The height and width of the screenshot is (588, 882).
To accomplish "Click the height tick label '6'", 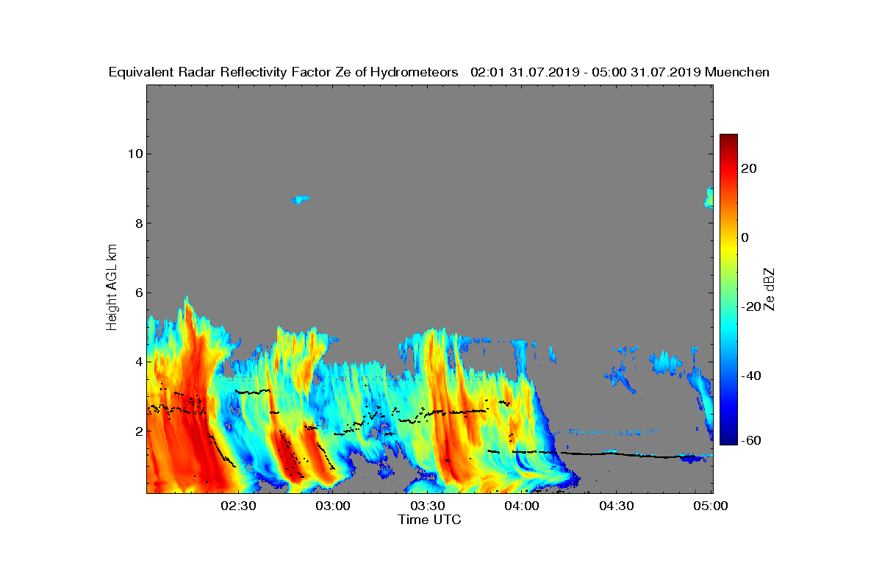I will 137,293.
